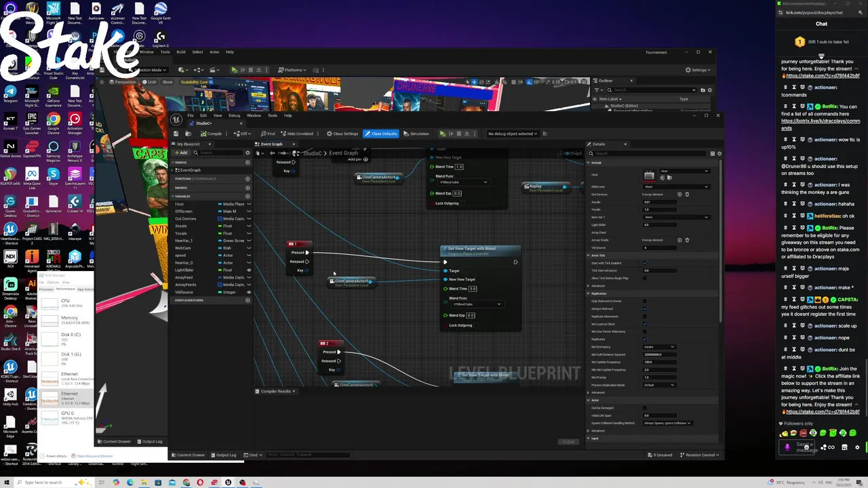Edit Blend Time 3.0 value field

(x=472, y=289)
